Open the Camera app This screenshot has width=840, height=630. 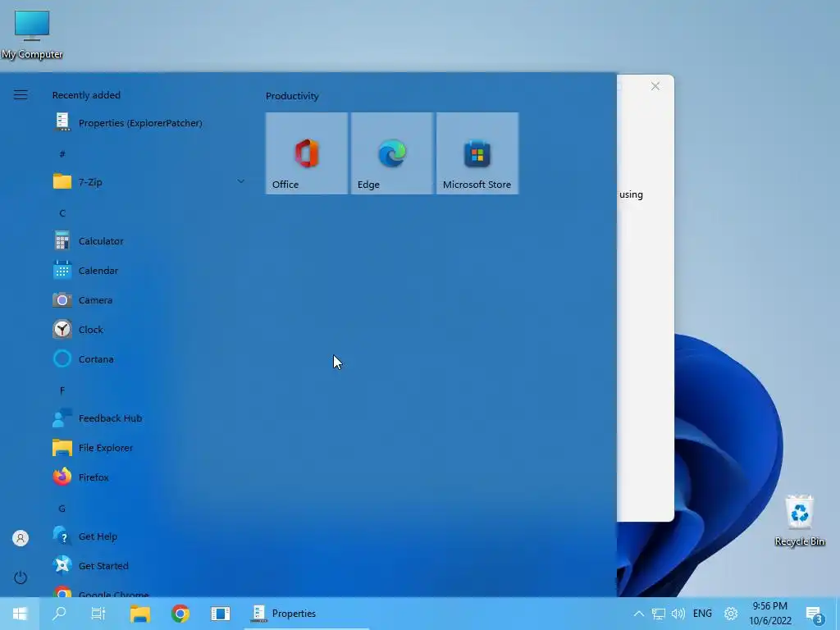tap(148, 300)
